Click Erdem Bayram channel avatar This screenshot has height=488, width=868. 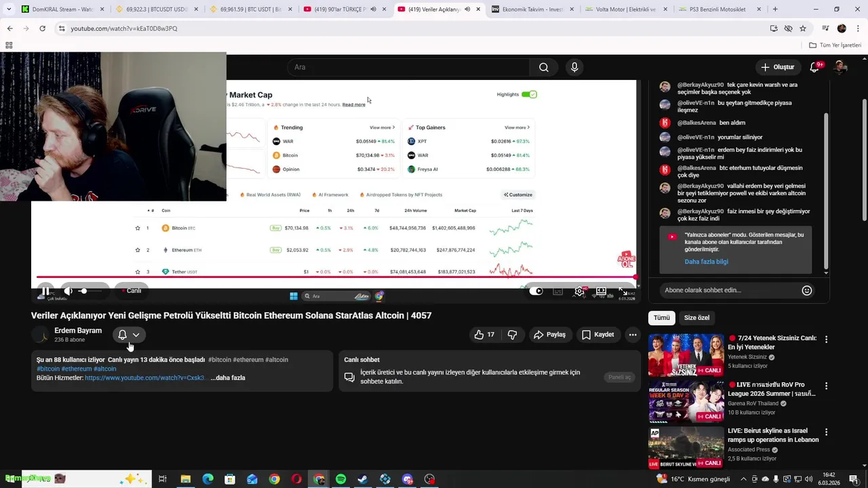click(x=41, y=335)
